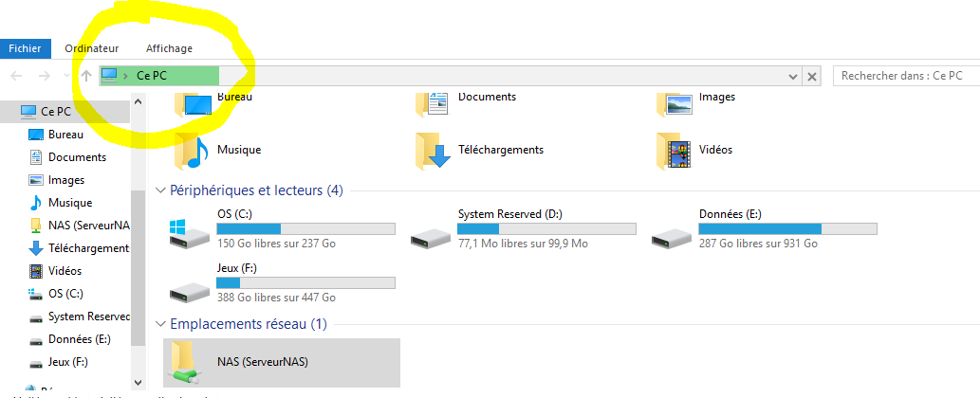Open the Fichier menu
The width and height of the screenshot is (980, 398).
pyautogui.click(x=25, y=48)
